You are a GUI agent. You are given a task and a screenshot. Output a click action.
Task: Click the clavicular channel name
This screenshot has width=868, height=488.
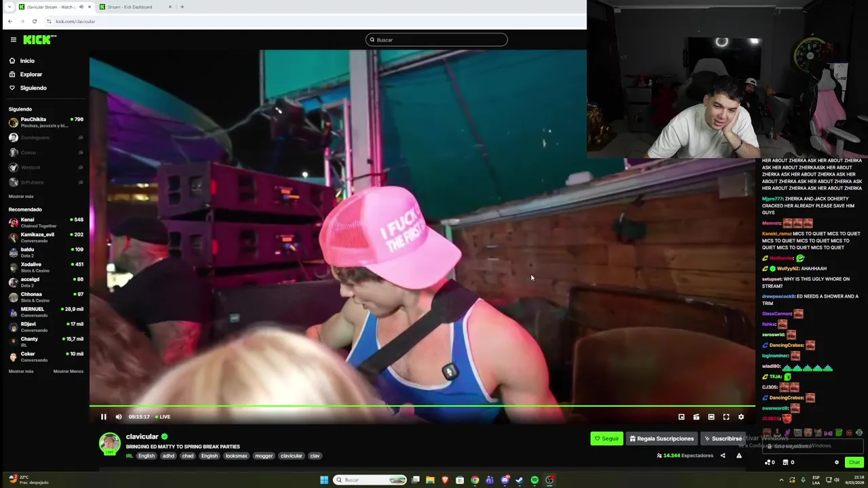click(x=142, y=436)
